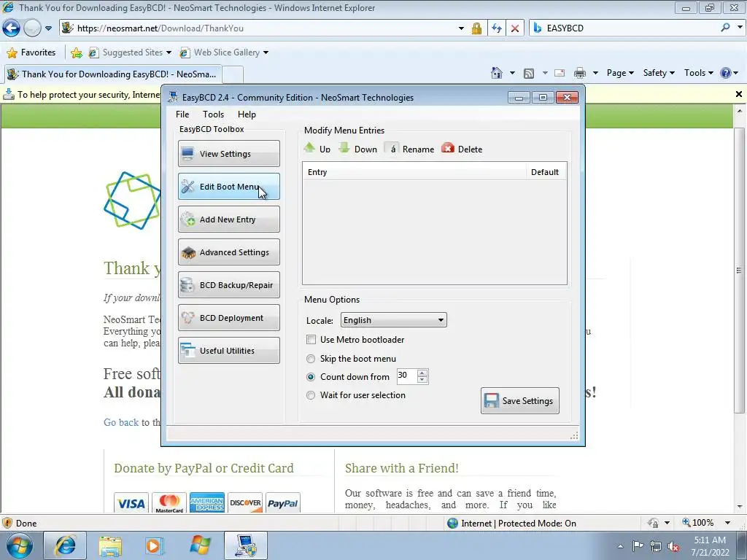This screenshot has width=747, height=560.
Task: Open search provider dropdown arrow
Action: pyautogui.click(x=740, y=28)
